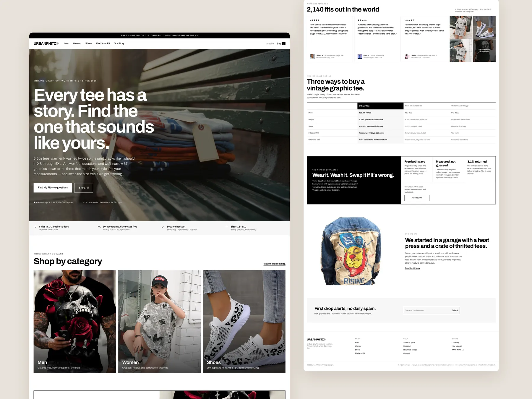Click the Thrift / resale vintage column header

(x=460, y=106)
